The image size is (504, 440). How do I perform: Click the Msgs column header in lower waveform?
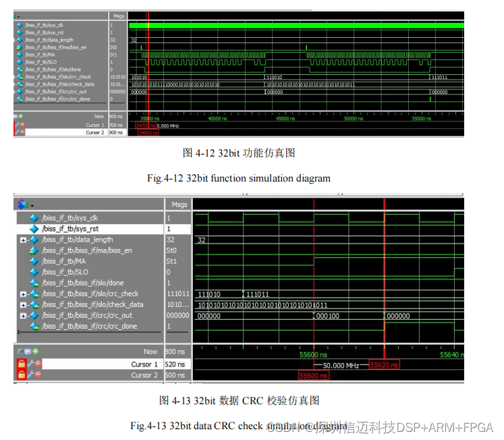click(179, 204)
